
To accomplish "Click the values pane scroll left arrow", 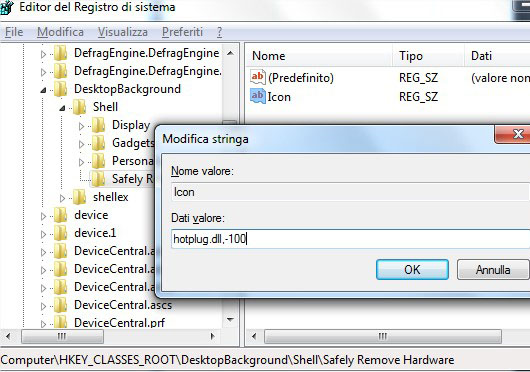I will pos(254,336).
